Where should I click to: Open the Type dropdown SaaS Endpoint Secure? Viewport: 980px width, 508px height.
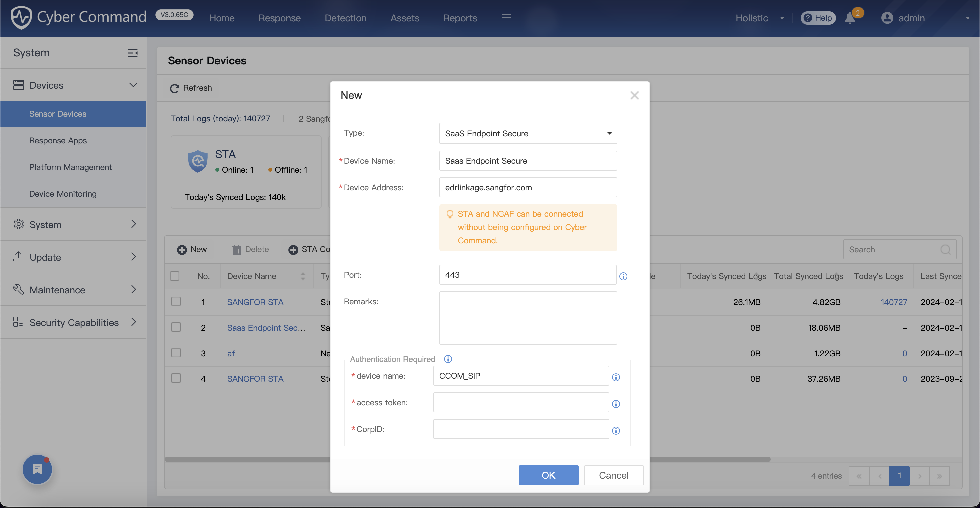click(x=528, y=133)
